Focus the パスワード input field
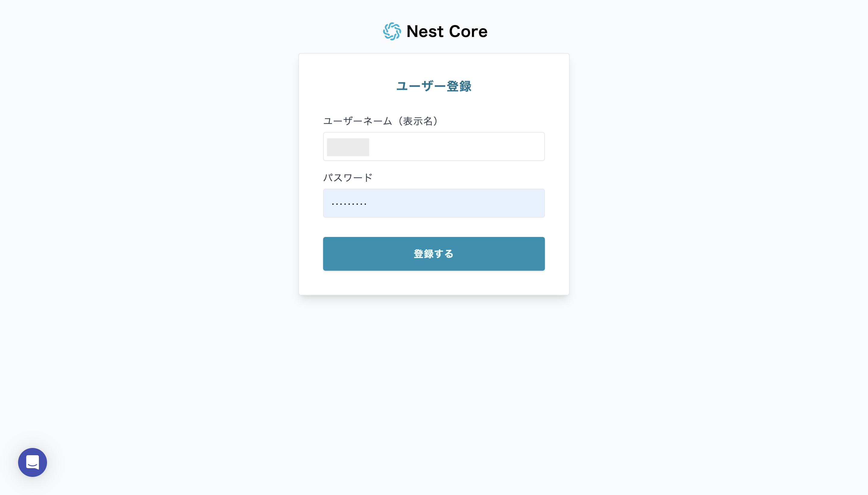 click(434, 203)
